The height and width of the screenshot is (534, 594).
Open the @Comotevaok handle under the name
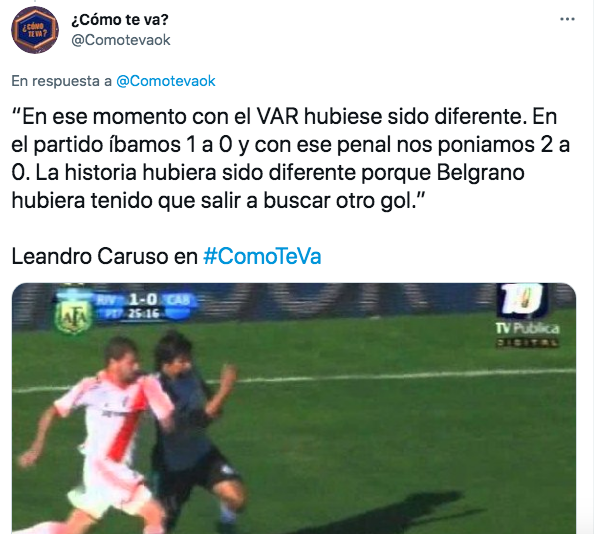[121, 40]
